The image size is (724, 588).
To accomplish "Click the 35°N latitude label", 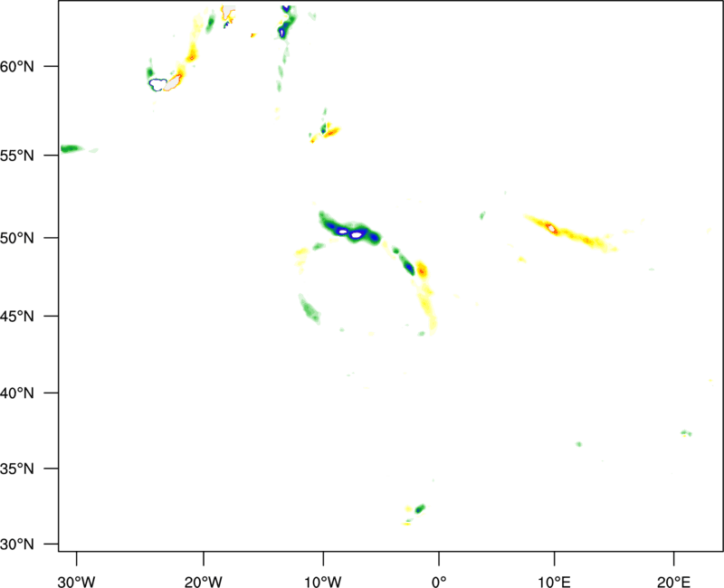I will coord(17,469).
